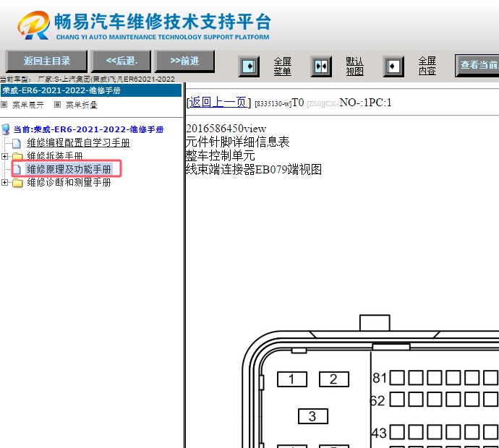Click the folder icon of 维修拆装手册
The width and height of the screenshot is (499, 448).
pos(17,156)
